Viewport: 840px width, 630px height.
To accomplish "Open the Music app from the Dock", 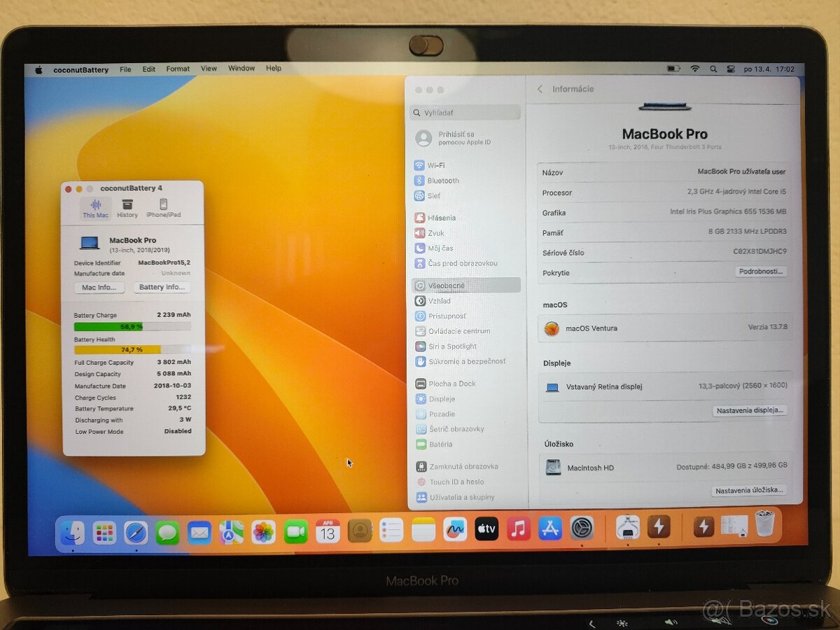I will [518, 530].
